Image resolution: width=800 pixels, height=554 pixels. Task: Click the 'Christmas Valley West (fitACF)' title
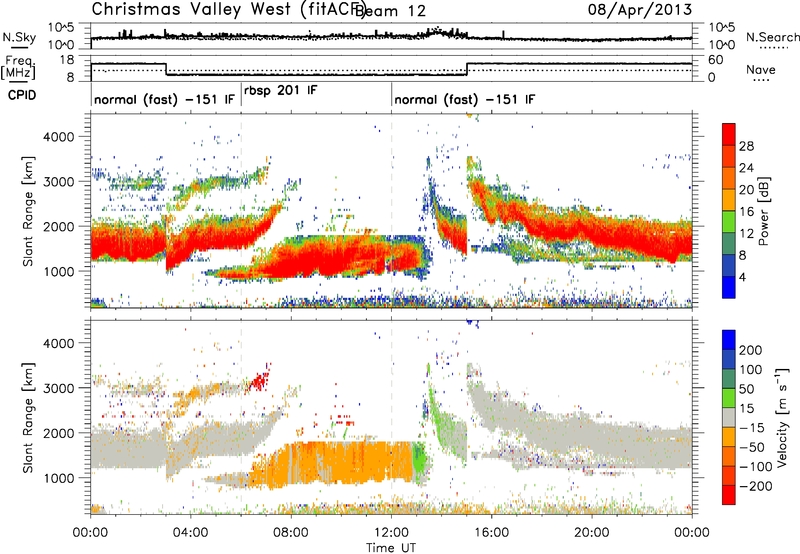[x=229, y=10]
